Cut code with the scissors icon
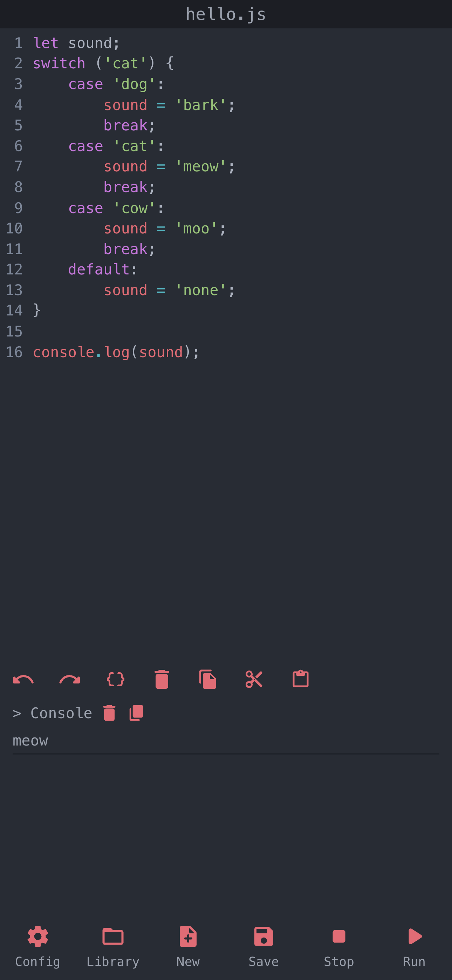 (x=254, y=680)
